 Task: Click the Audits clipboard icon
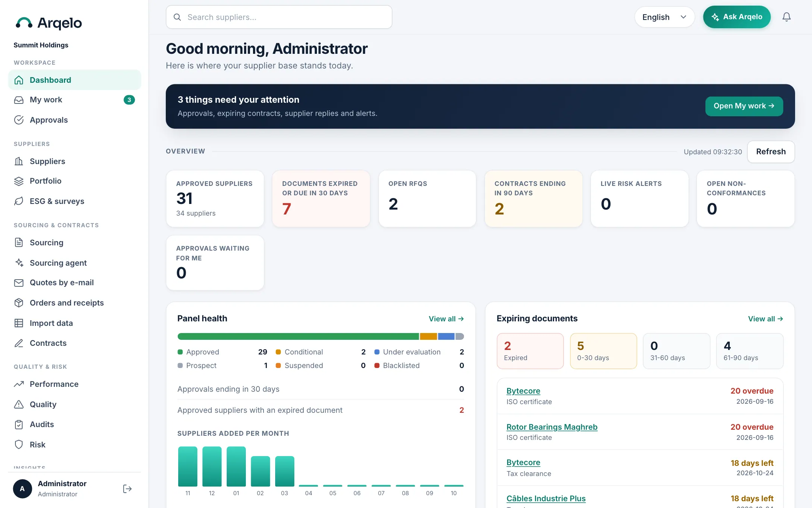(x=19, y=424)
